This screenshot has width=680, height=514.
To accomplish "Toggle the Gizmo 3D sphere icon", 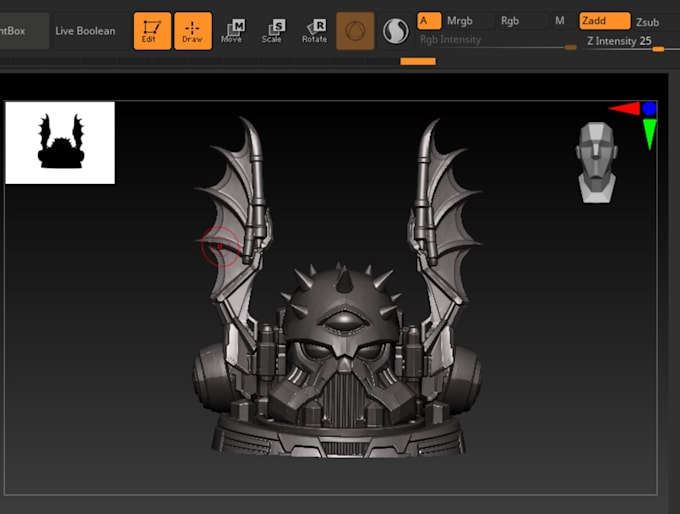I will click(355, 31).
